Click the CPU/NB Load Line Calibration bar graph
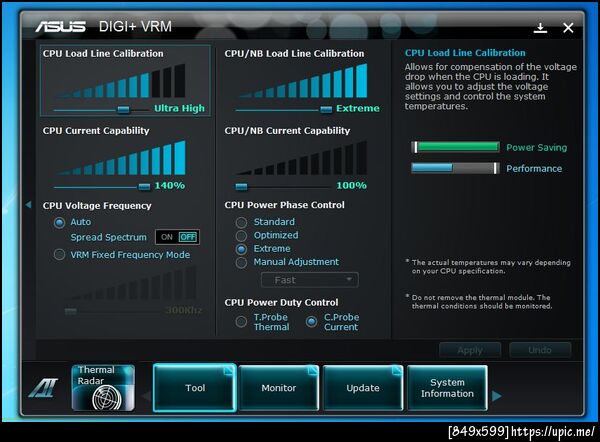The height and width of the screenshot is (442, 600). point(303,81)
